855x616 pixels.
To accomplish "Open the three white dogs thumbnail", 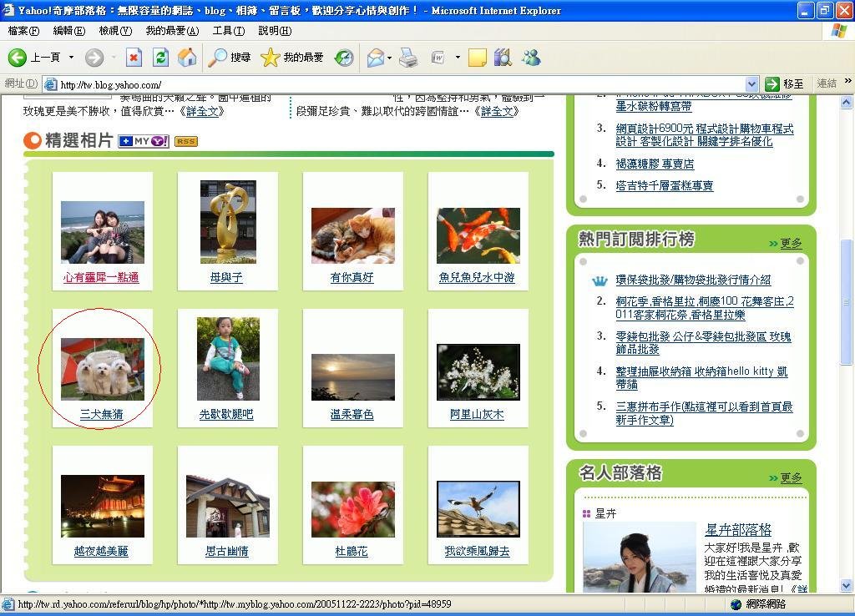I will point(103,369).
